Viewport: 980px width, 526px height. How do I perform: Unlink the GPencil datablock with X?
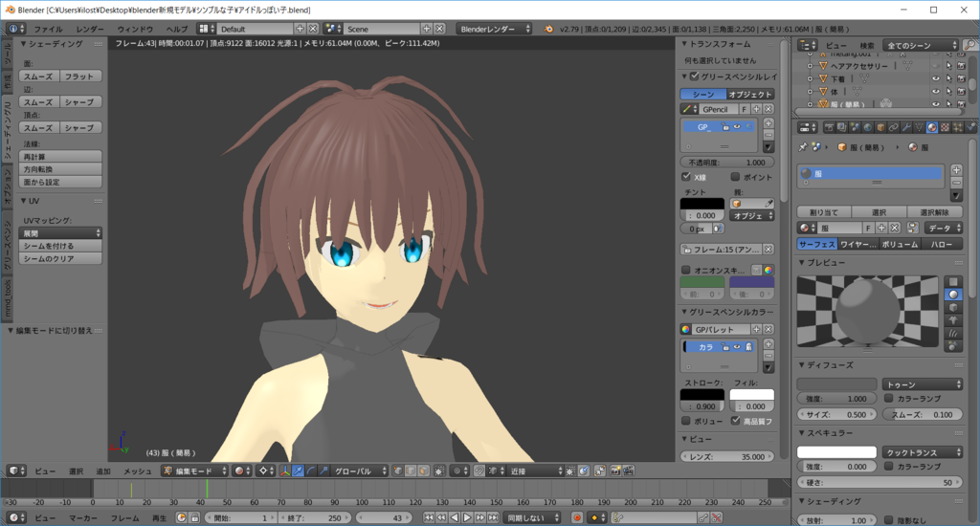point(768,109)
